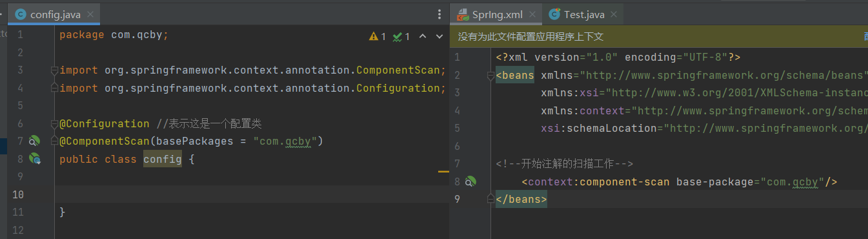Click the encoding="UTF-8" attribute

(x=676, y=57)
